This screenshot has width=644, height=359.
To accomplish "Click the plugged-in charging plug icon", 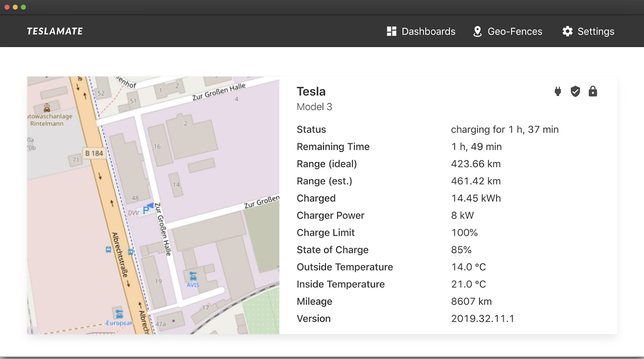I will (557, 91).
